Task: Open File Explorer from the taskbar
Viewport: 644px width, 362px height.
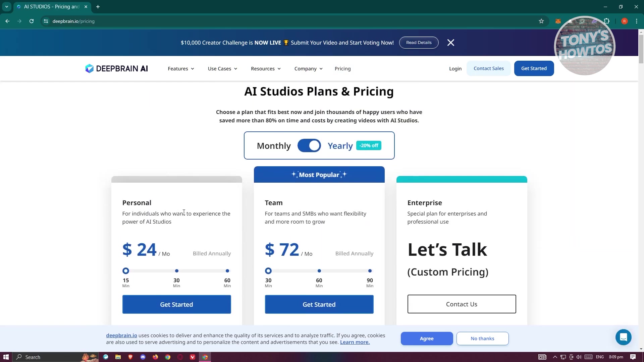Action: pos(118,357)
